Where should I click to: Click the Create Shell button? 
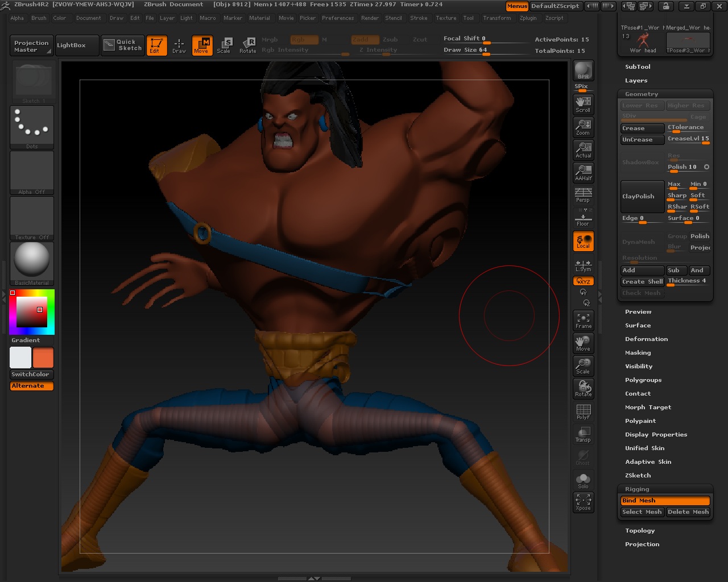click(x=642, y=281)
